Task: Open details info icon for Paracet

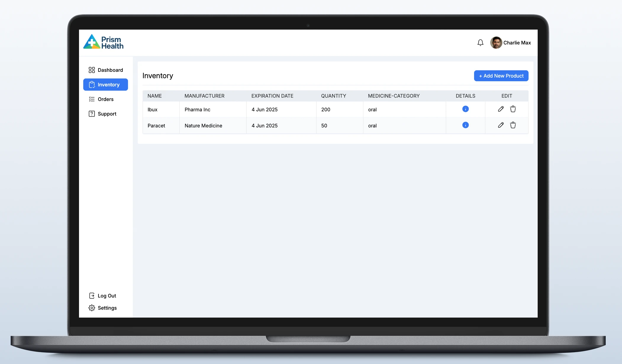Action: (x=465, y=125)
